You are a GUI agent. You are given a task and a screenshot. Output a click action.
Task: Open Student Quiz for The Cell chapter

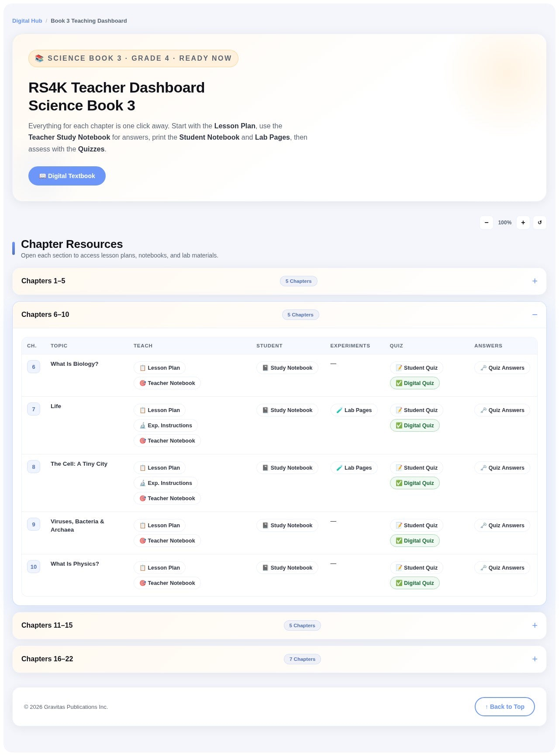click(x=417, y=468)
